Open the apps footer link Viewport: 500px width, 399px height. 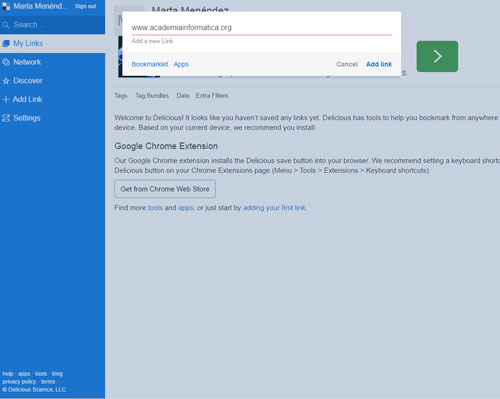tap(24, 374)
